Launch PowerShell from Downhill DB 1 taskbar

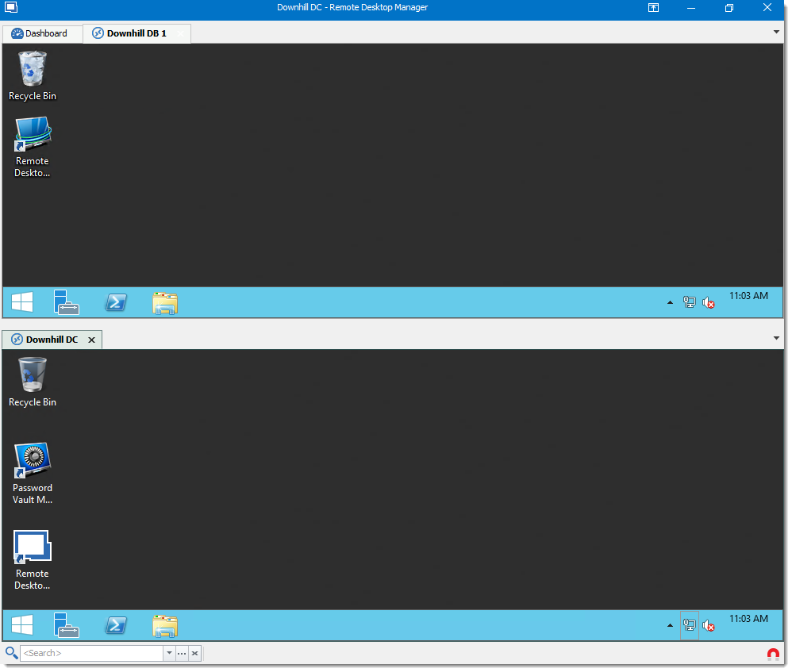click(x=116, y=302)
